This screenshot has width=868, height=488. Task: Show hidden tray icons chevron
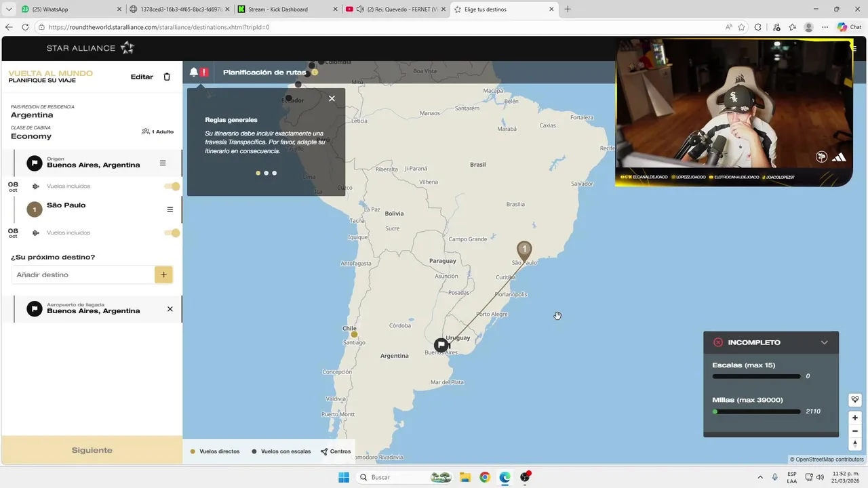point(759,477)
